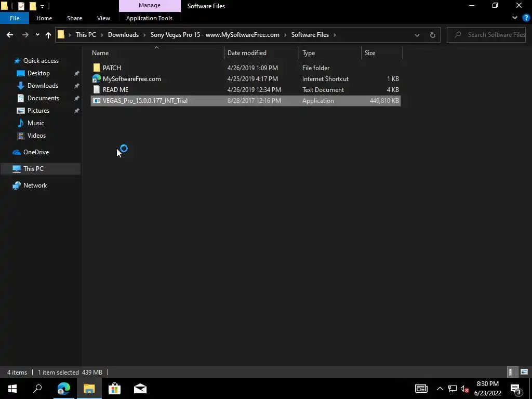Select READ ME text document icon
Viewport: 532px width, 399px height.
(x=97, y=89)
